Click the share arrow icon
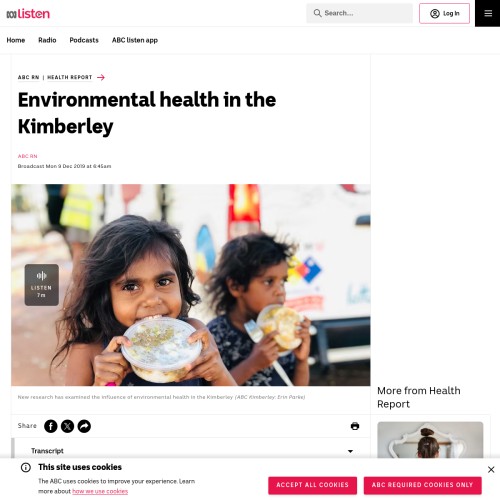Viewport: 500px width, 500px height. coord(84,426)
